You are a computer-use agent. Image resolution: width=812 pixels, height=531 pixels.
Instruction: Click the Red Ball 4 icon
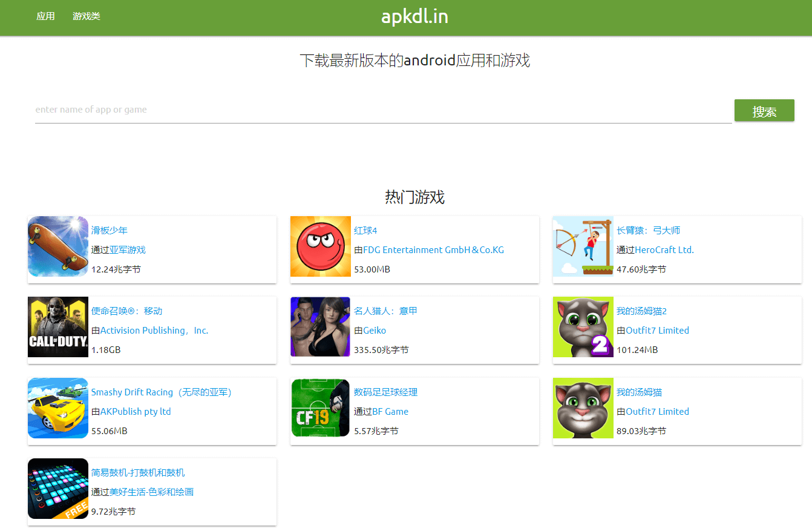click(x=321, y=246)
